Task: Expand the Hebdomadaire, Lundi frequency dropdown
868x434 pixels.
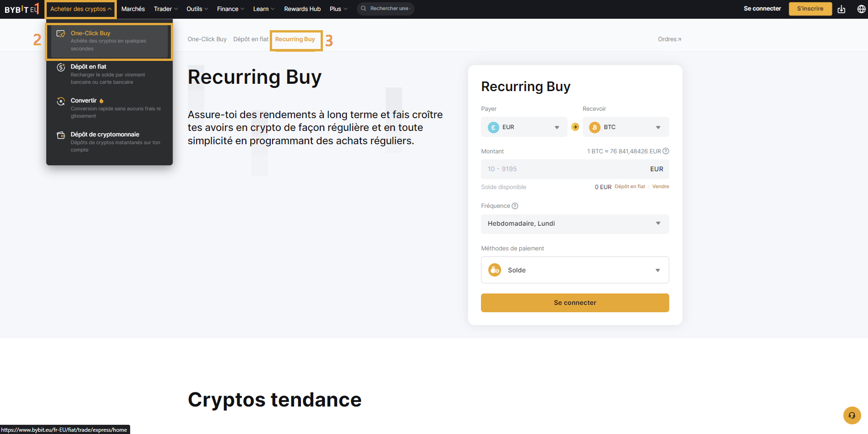Action: [x=658, y=224]
